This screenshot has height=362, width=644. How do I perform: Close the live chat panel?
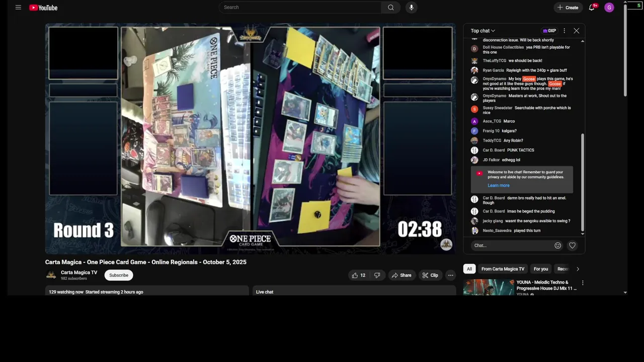[x=577, y=31]
